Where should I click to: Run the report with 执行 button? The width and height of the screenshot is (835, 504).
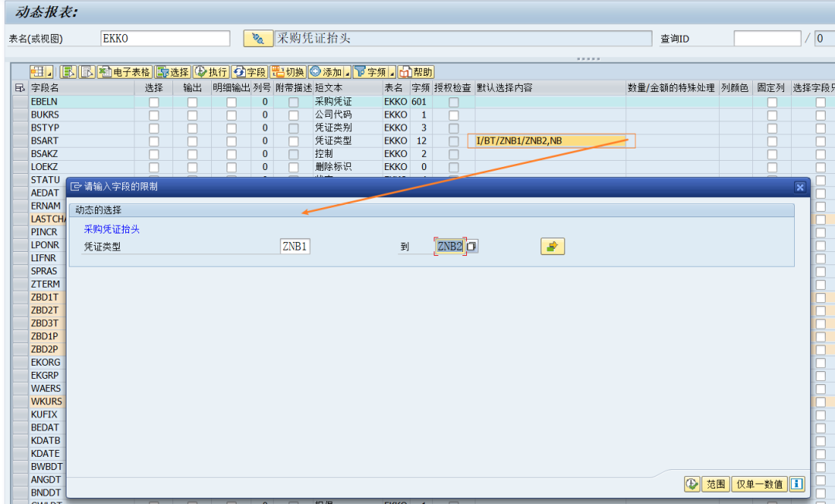[211, 72]
